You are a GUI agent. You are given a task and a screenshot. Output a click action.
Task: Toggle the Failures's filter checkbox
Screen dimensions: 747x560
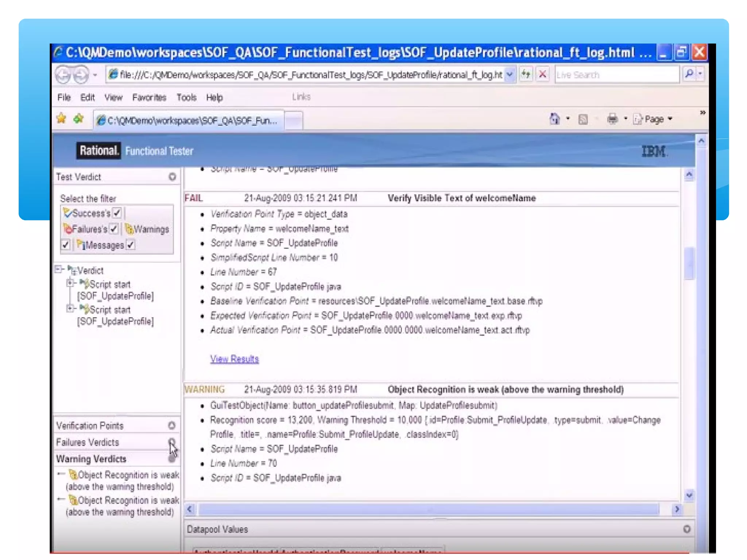click(x=114, y=229)
